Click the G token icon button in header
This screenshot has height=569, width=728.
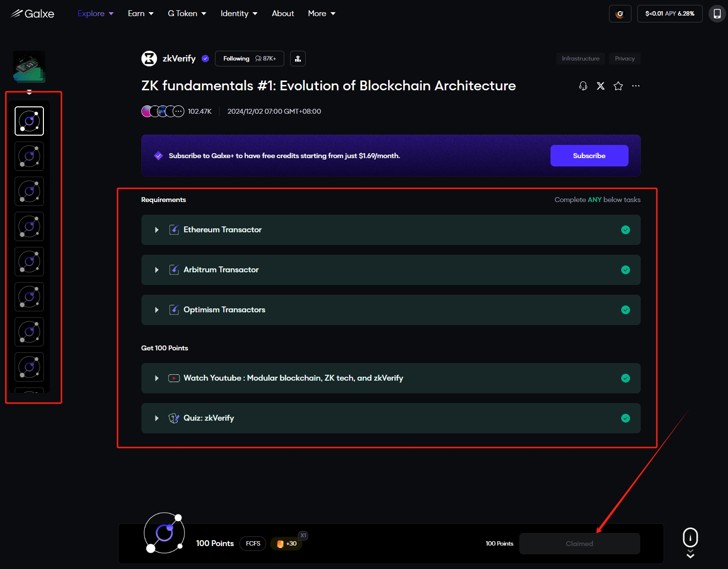click(x=620, y=14)
